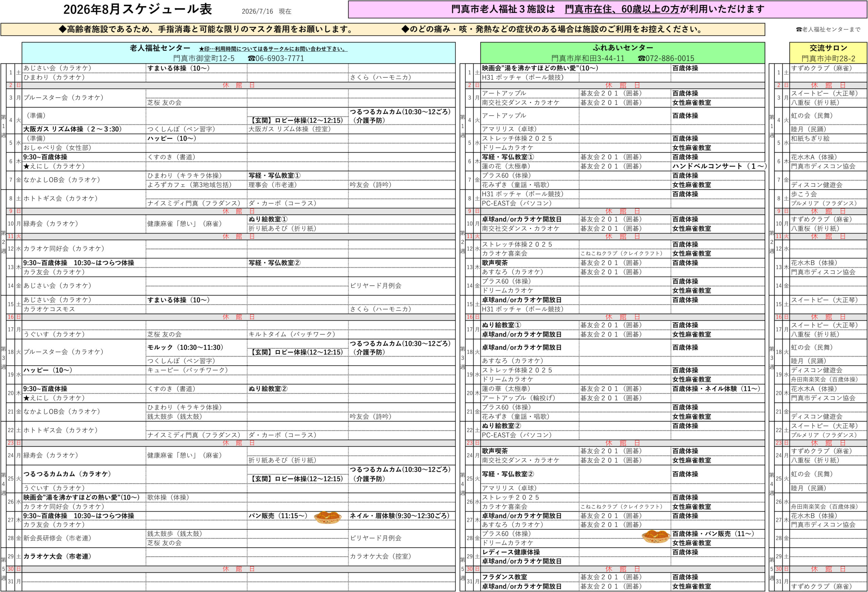
Task: Click ストレッチ２０２５ on the 26th
Action: (511, 497)
